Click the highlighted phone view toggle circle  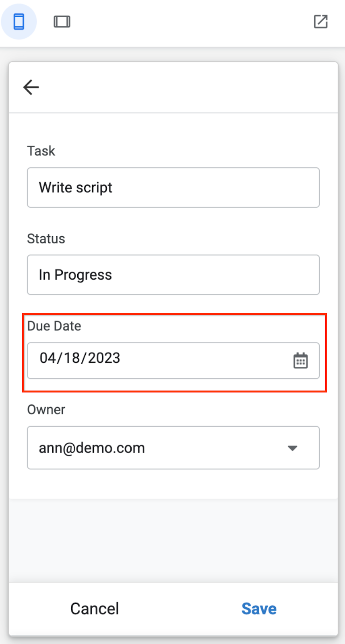click(19, 22)
